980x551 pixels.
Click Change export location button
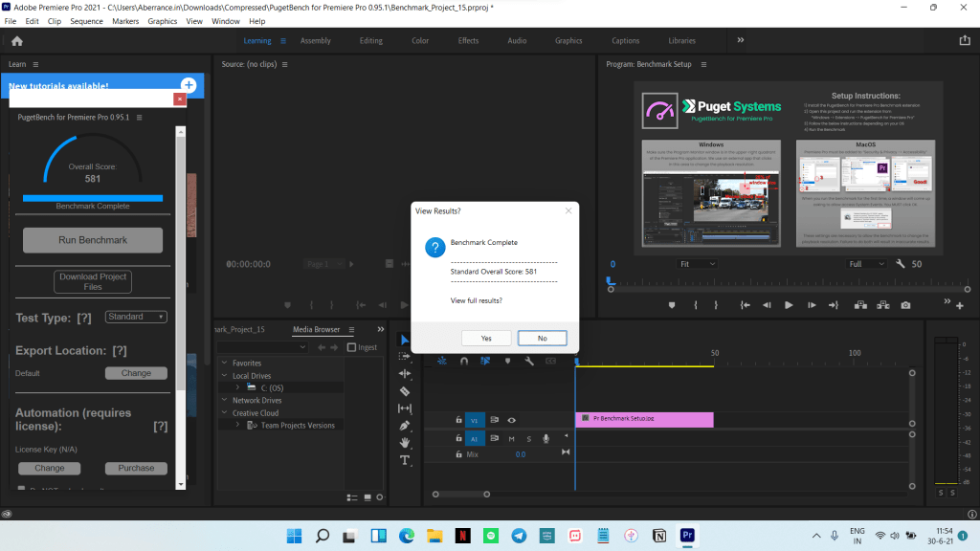(136, 373)
